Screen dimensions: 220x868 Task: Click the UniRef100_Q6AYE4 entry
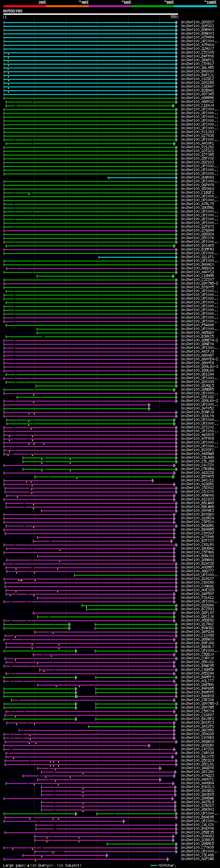coord(197,363)
